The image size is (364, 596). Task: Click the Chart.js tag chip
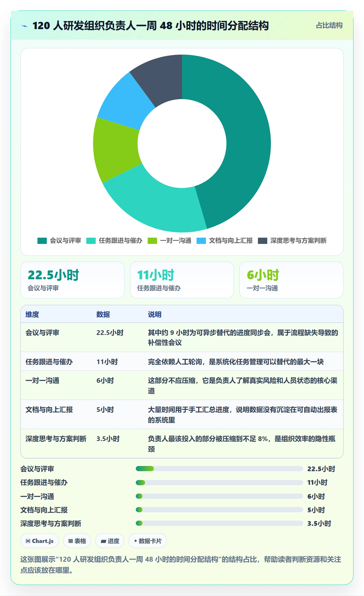(40, 541)
